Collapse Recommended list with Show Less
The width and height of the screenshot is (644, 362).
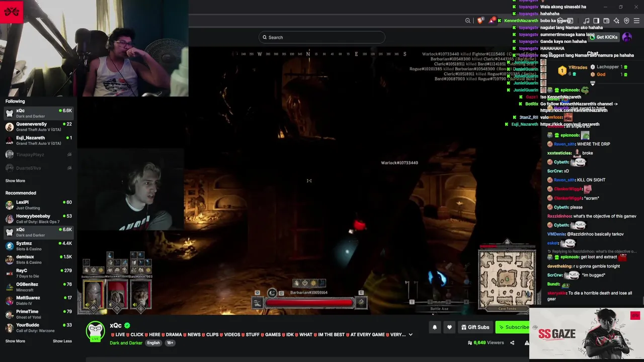[62, 341]
